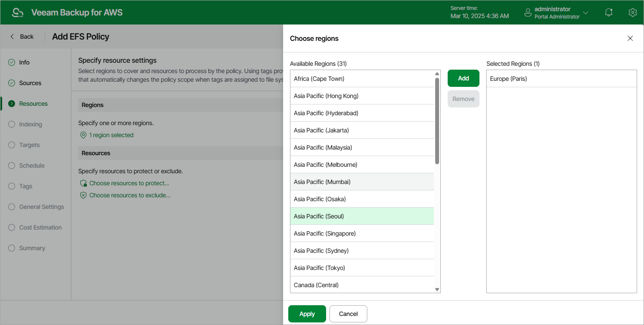Open the configuration gear icon
Screen dimensions: 644x325
632,12
